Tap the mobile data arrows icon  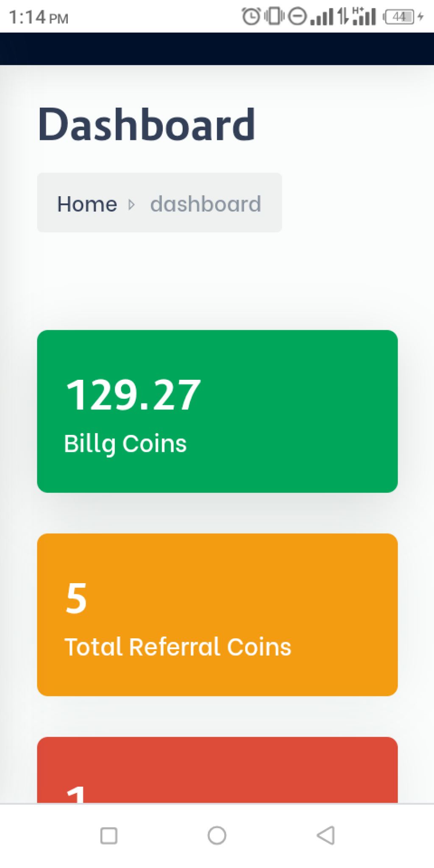343,17
